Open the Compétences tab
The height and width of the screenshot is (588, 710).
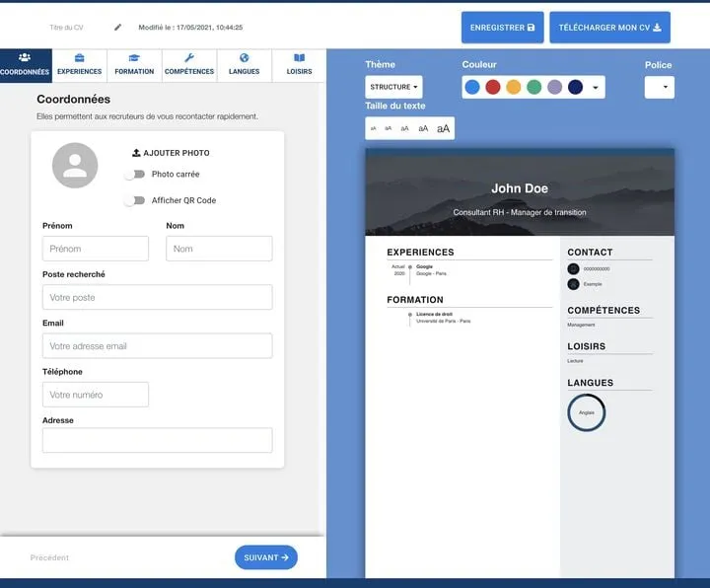pyautogui.click(x=189, y=65)
